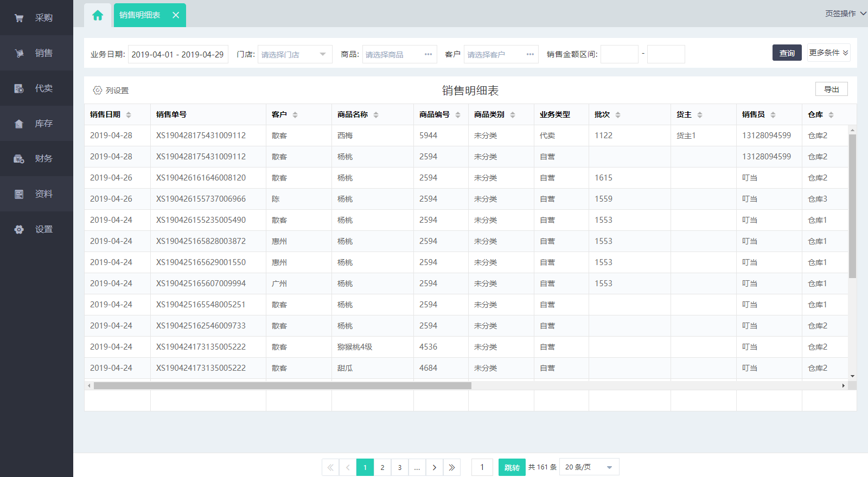Click customer cell 陈
Screen dimensions: 868x477
click(x=276, y=199)
